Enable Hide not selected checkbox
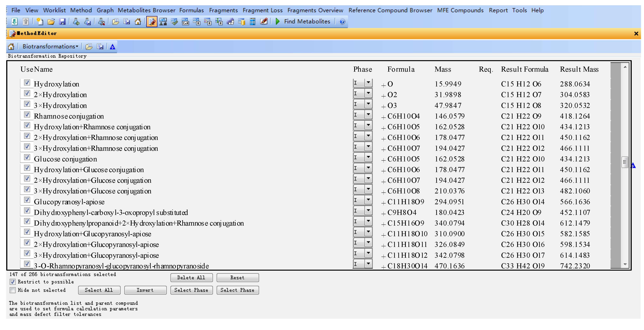The width and height of the screenshot is (644, 330). [13, 290]
